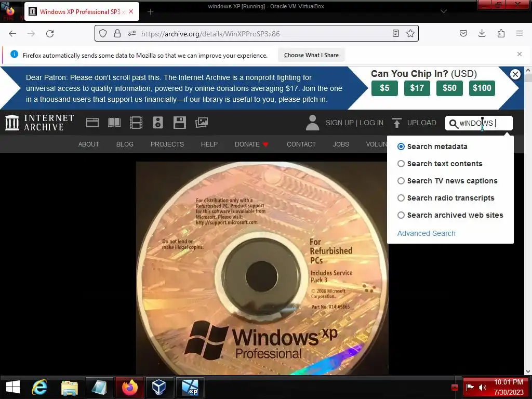Dismiss the donation banner with X
The height and width of the screenshot is (399, 532).
point(515,74)
